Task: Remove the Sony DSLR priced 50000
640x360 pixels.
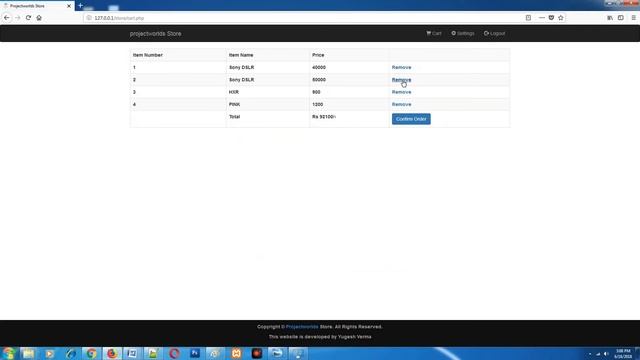Action: click(401, 80)
